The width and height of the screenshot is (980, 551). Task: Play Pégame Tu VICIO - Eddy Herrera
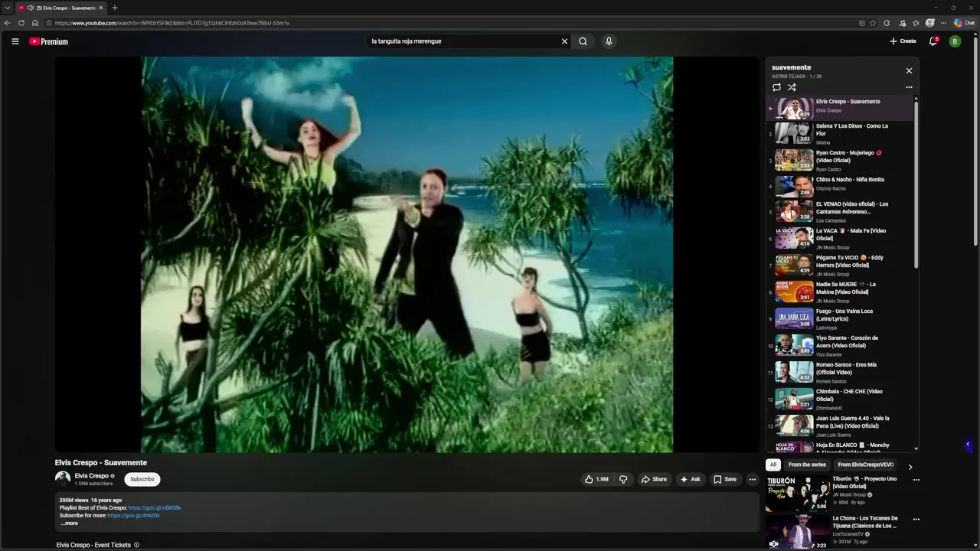click(x=840, y=266)
